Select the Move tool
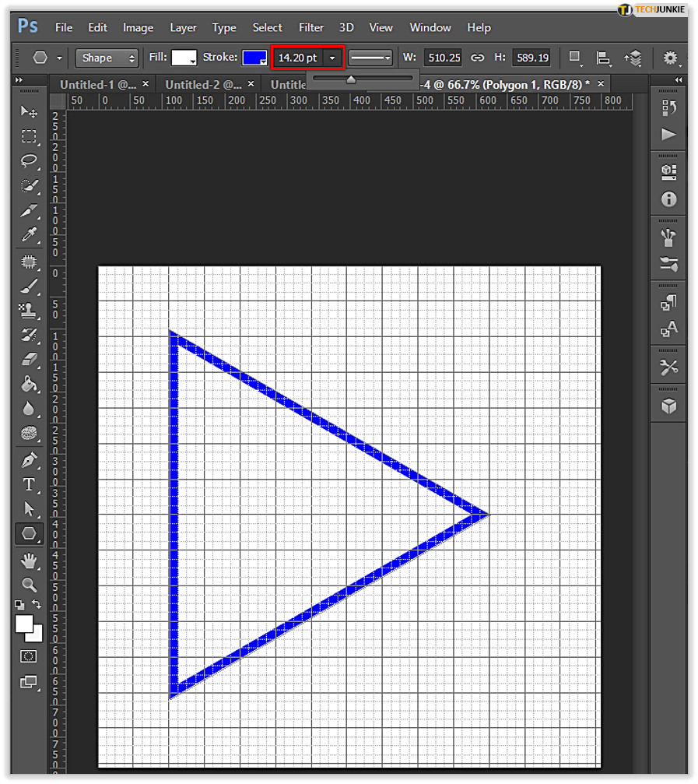 pyautogui.click(x=29, y=111)
